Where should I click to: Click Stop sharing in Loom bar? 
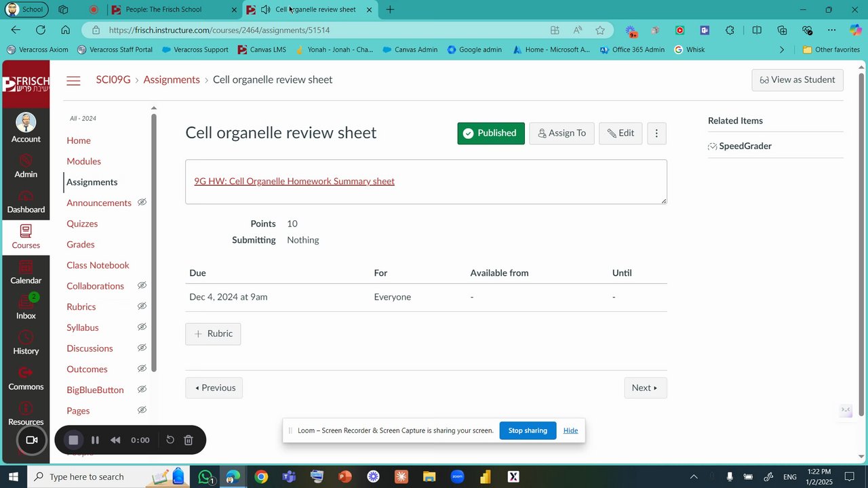coord(528,430)
